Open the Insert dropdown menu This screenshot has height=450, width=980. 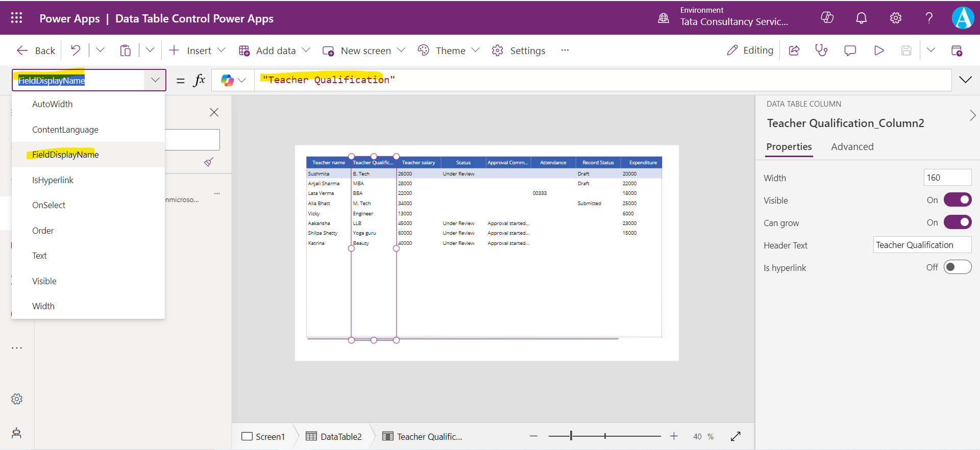point(198,51)
